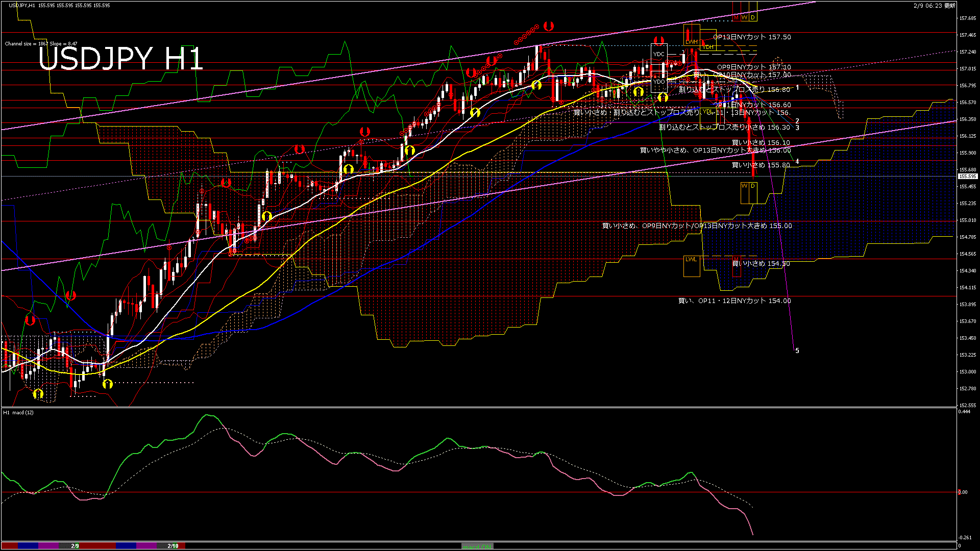Select the 買い OP11・12日NYカット 154.00 label
Screen dimensions: 980x551
(734, 301)
